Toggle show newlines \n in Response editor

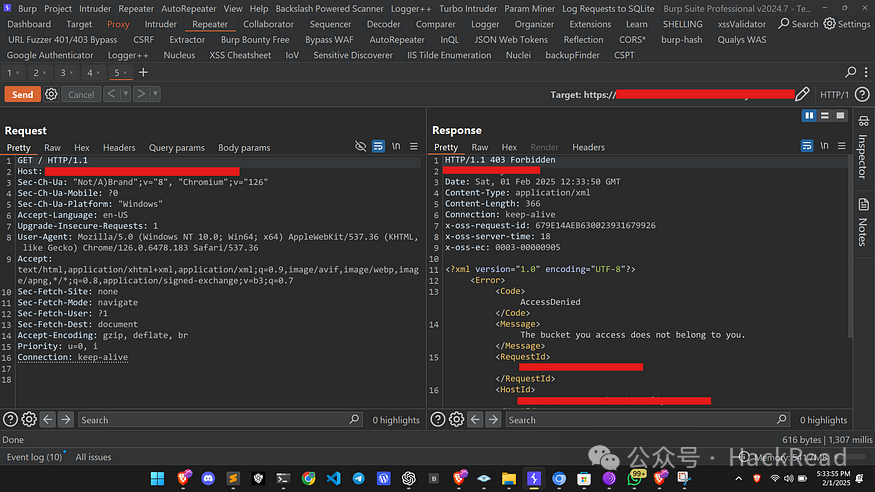tap(824, 146)
